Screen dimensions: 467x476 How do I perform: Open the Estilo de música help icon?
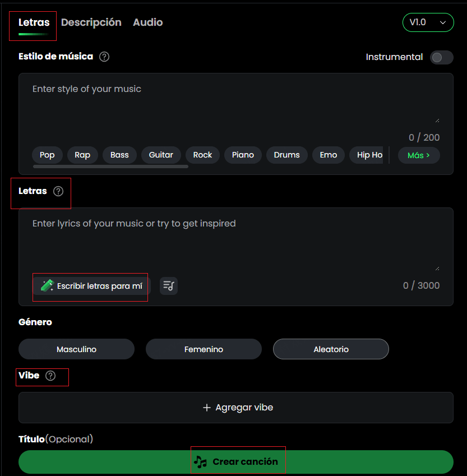pos(104,56)
